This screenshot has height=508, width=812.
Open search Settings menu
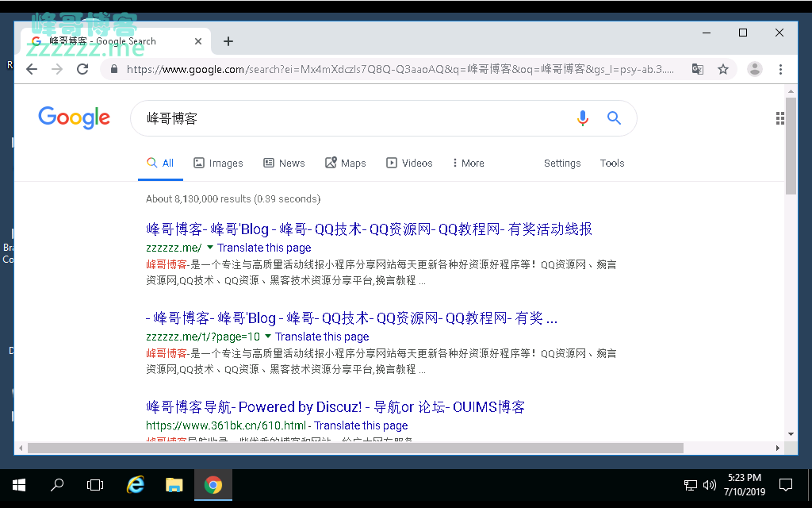click(562, 164)
